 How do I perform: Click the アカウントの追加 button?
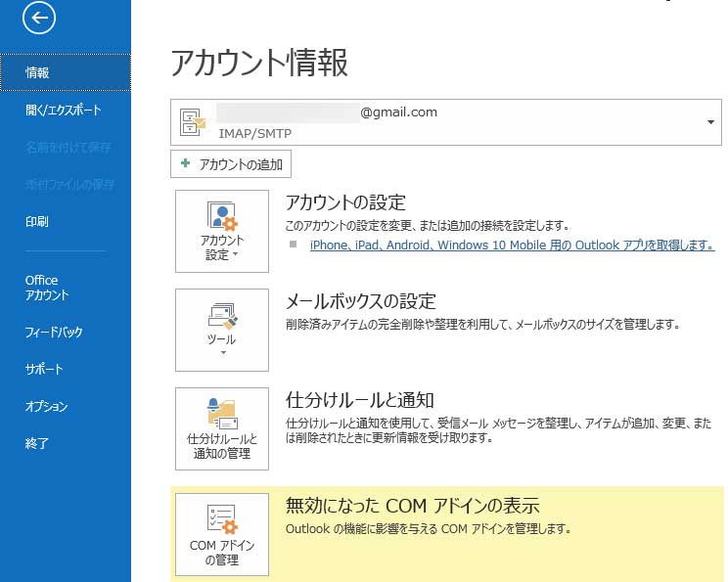(x=231, y=164)
